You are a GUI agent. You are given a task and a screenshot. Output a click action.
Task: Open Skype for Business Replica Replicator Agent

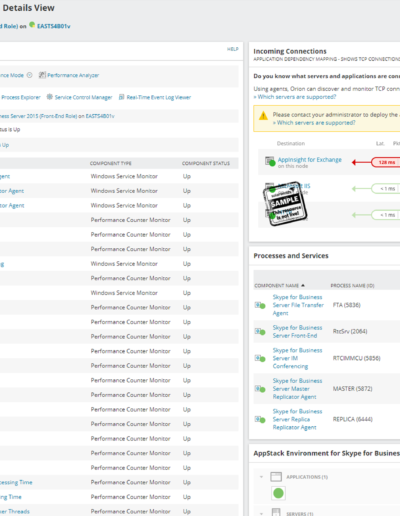tap(297, 419)
